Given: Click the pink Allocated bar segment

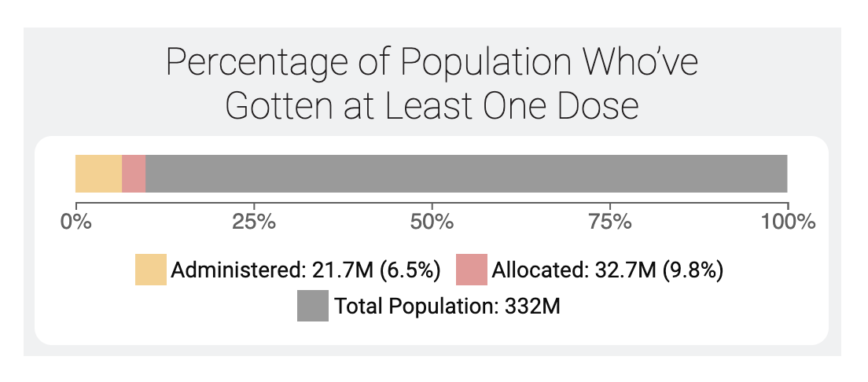Looking at the screenshot, I should [x=134, y=174].
